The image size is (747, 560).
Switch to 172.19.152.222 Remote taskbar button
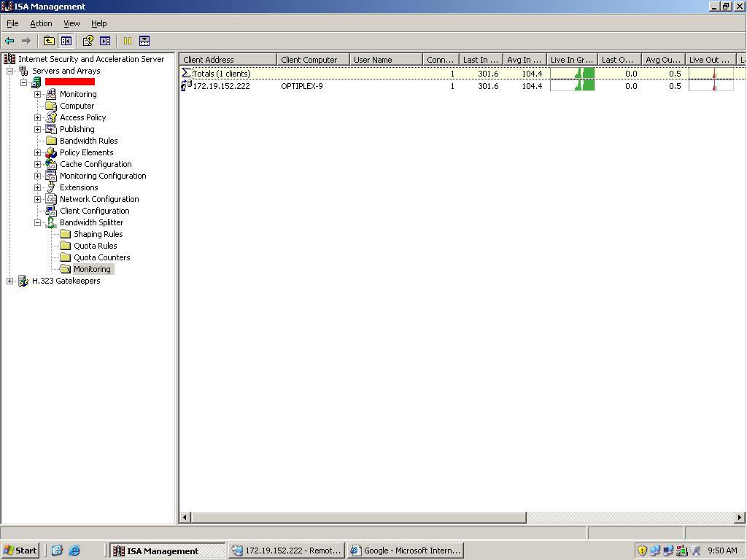point(287,551)
